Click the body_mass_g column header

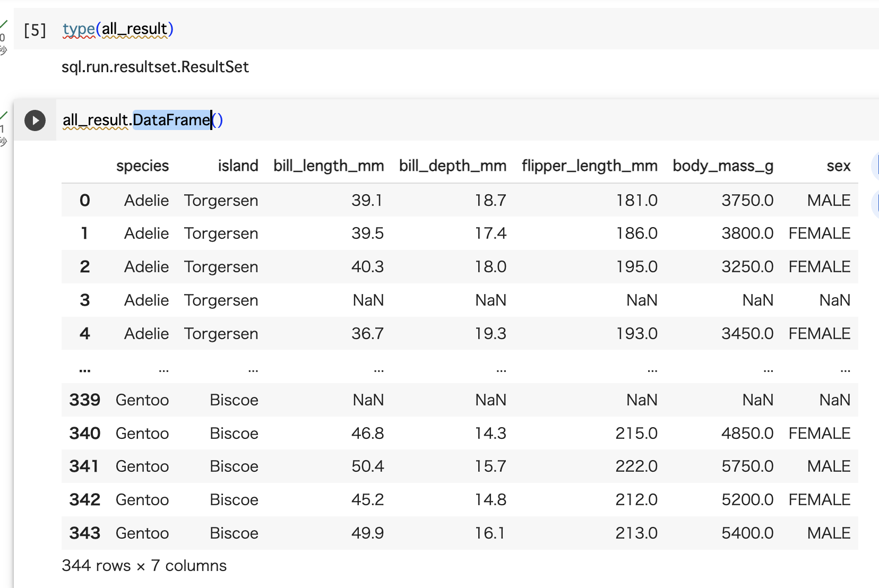click(722, 166)
